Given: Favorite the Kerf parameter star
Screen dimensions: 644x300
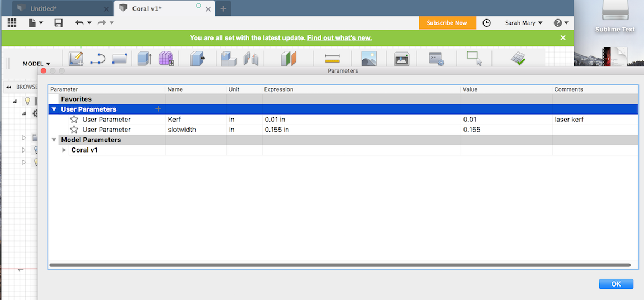Looking at the screenshot, I should click(x=74, y=120).
